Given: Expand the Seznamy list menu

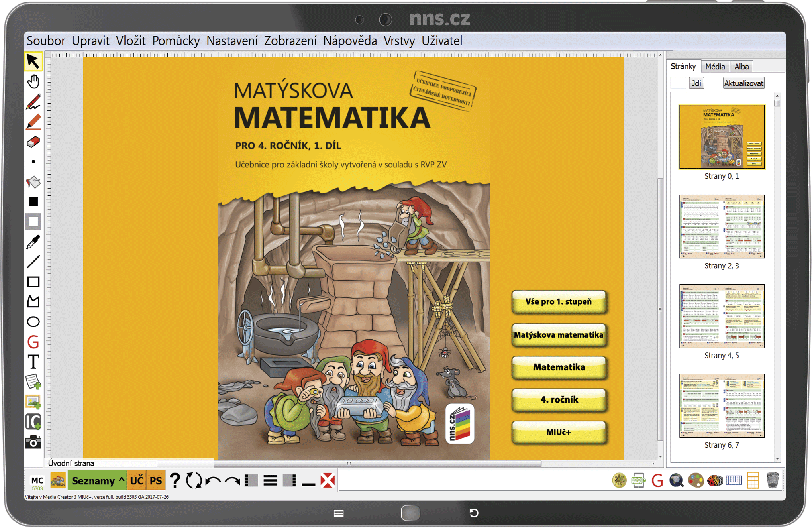Looking at the screenshot, I should click(x=98, y=481).
